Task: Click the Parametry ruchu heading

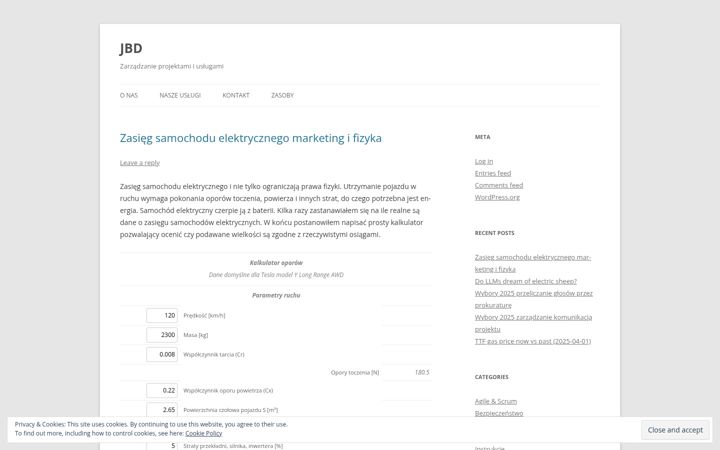Action: [276, 295]
